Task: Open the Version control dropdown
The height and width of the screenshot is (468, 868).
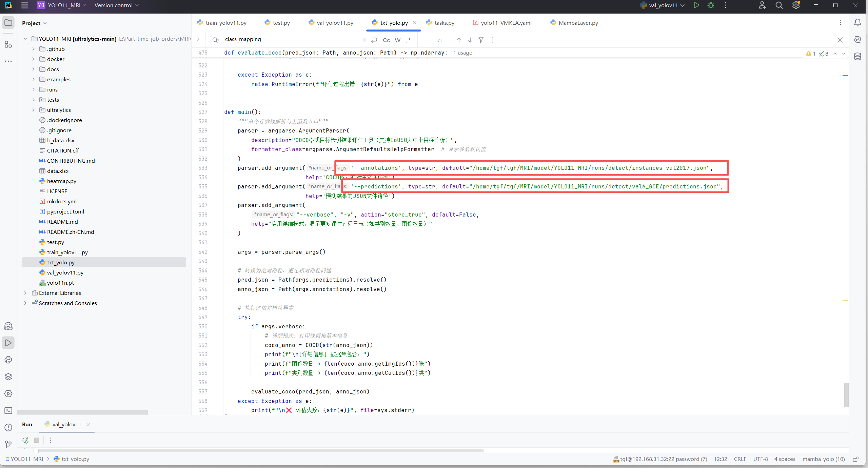Action: 116,5
